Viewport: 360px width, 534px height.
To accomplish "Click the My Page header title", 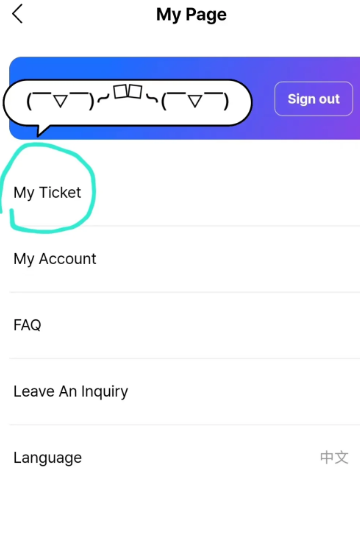I will [x=191, y=15].
